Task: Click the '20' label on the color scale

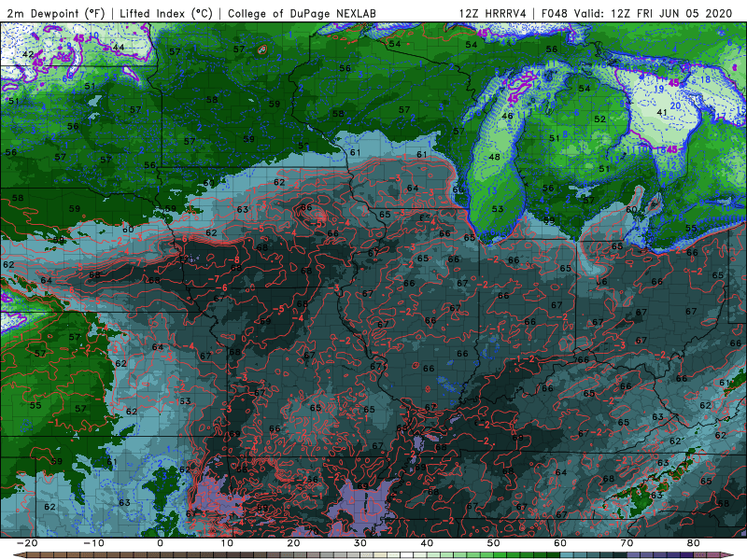Action: [x=293, y=543]
